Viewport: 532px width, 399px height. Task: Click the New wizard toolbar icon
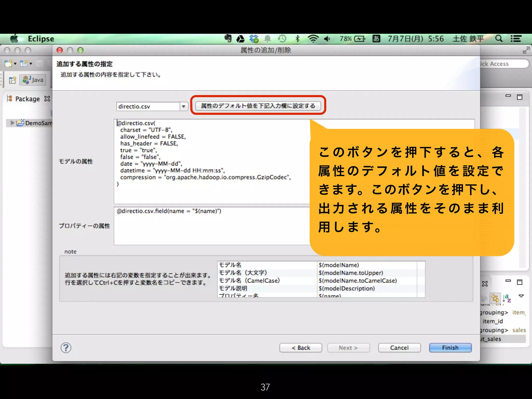pyautogui.click(x=8, y=63)
